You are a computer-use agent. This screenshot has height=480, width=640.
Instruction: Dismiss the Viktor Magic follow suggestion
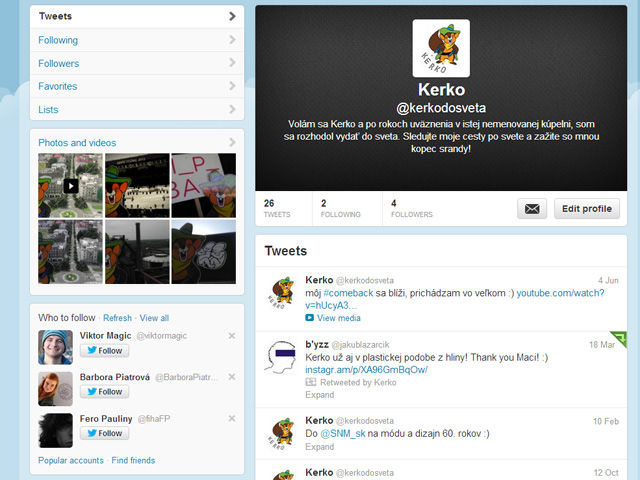232,336
